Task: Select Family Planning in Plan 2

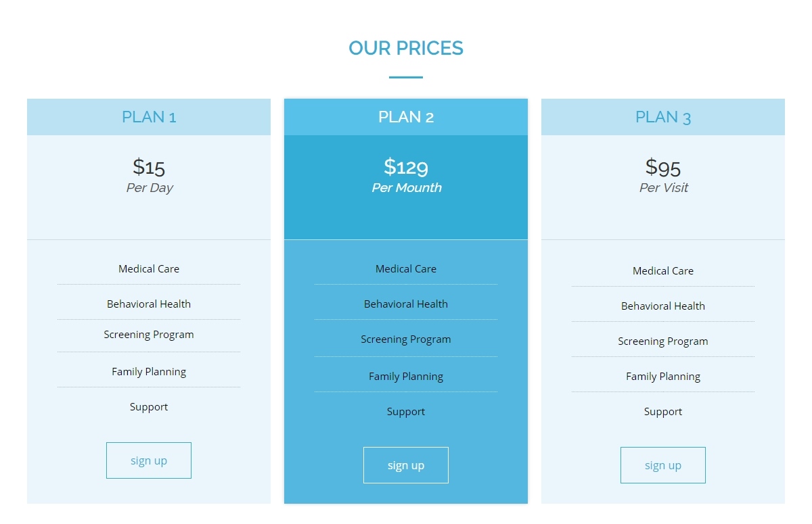Action: tap(406, 377)
